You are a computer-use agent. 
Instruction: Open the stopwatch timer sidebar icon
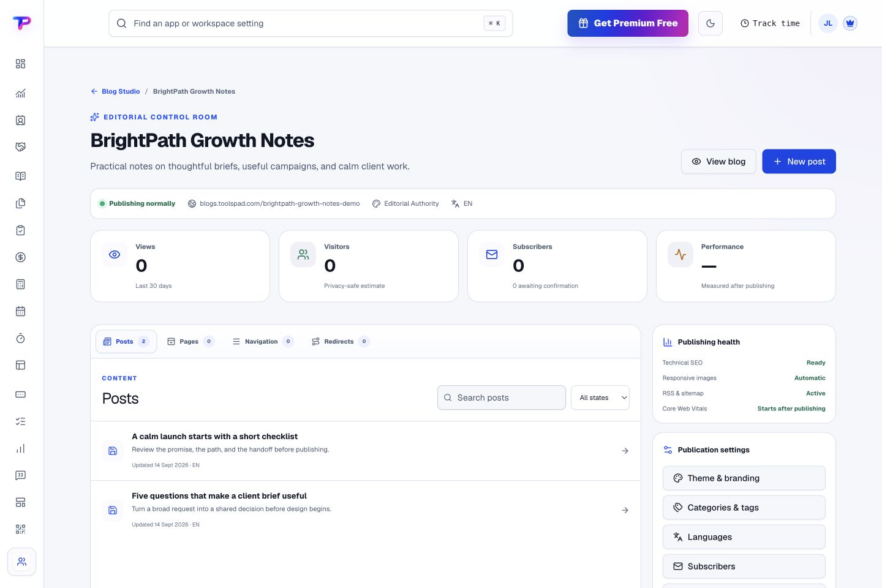(x=20, y=338)
